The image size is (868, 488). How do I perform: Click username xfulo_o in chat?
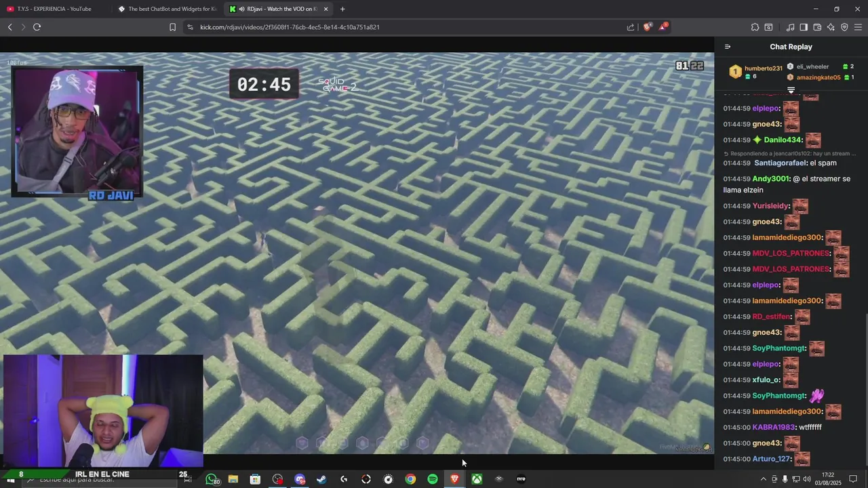(x=766, y=380)
